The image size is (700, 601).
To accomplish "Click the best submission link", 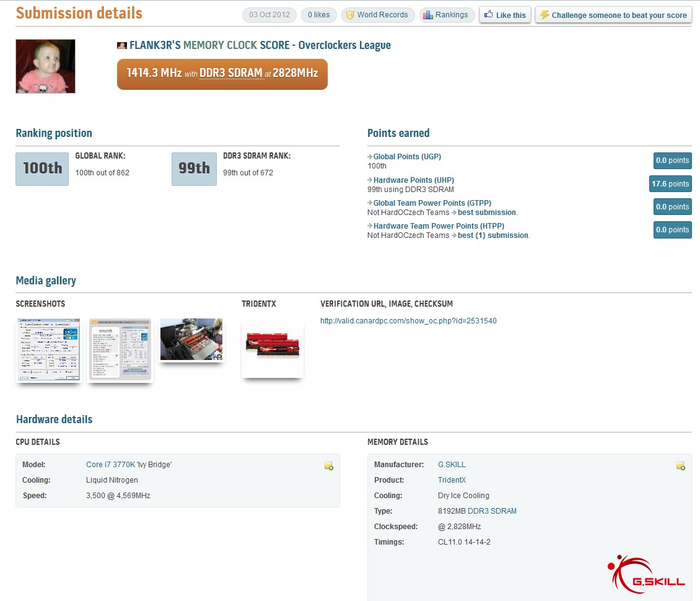I will (487, 213).
